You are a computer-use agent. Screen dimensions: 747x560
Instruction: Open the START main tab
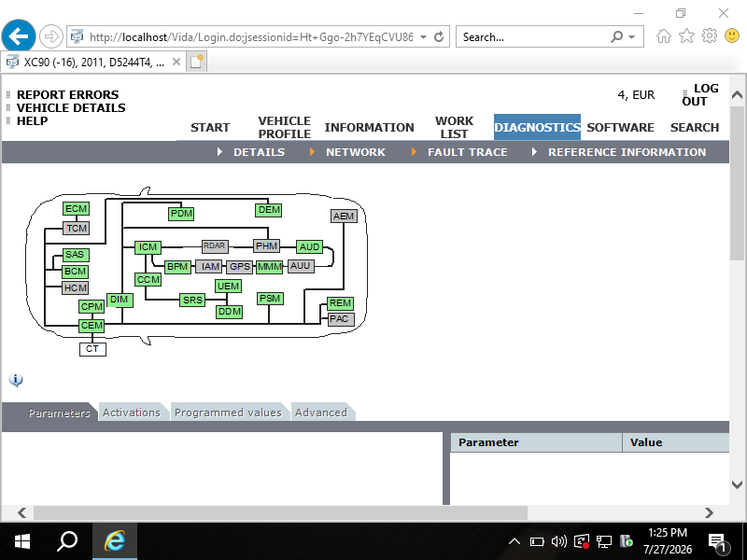coord(210,128)
